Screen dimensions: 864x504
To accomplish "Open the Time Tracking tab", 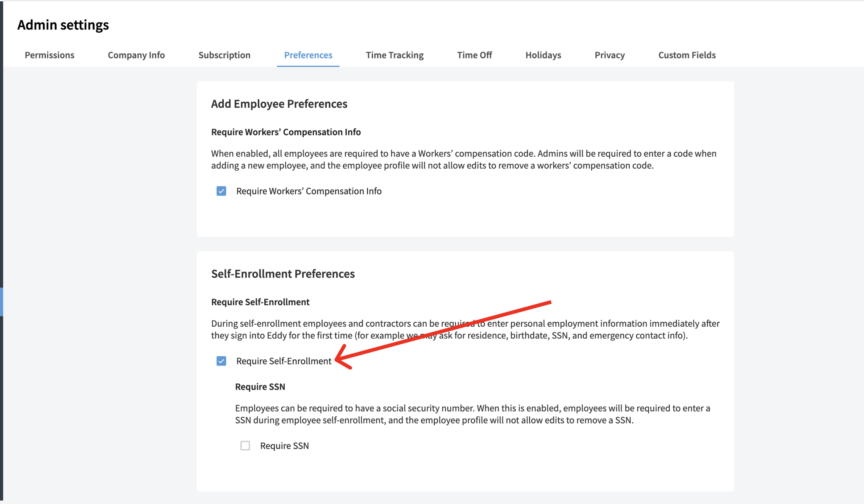I will pos(395,55).
